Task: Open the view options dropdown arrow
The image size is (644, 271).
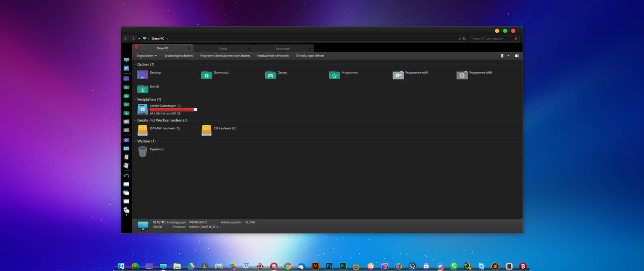Action: pyautogui.click(x=508, y=56)
